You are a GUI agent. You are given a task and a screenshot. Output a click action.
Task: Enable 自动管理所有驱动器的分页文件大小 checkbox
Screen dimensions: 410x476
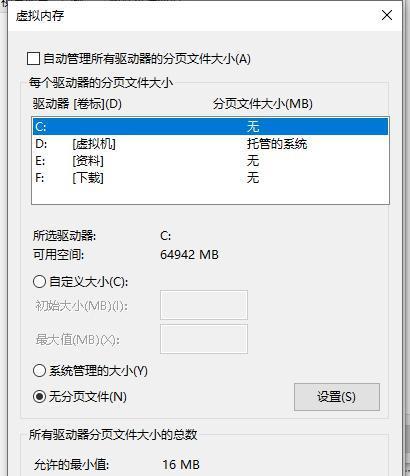tap(33, 59)
